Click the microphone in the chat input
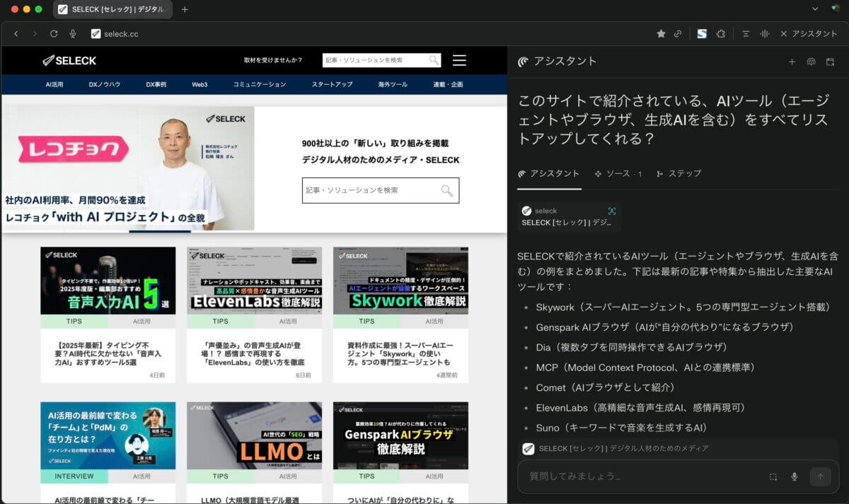Screen dimensions: 849x504 coord(795,476)
